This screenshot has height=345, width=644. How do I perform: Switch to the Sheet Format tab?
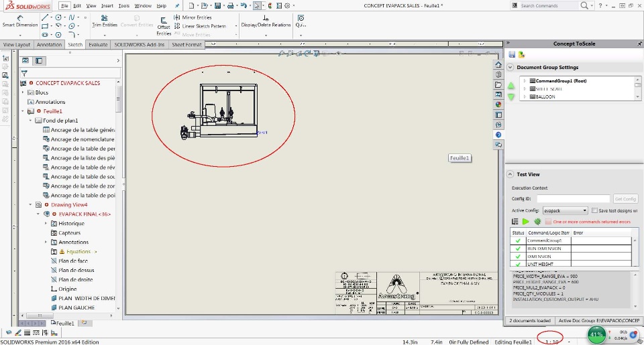[186, 45]
